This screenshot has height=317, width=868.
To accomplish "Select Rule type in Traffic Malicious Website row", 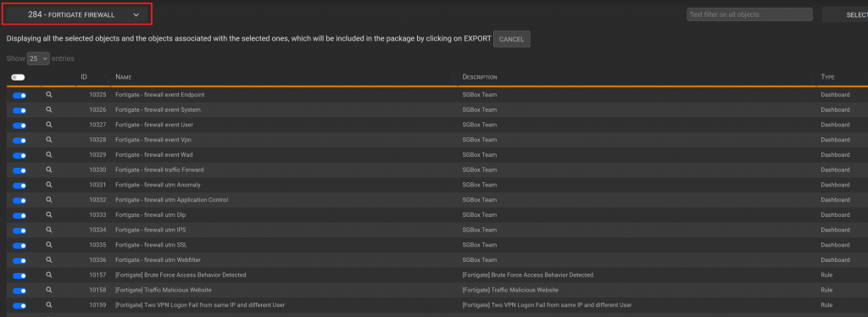I will pyautogui.click(x=826, y=290).
